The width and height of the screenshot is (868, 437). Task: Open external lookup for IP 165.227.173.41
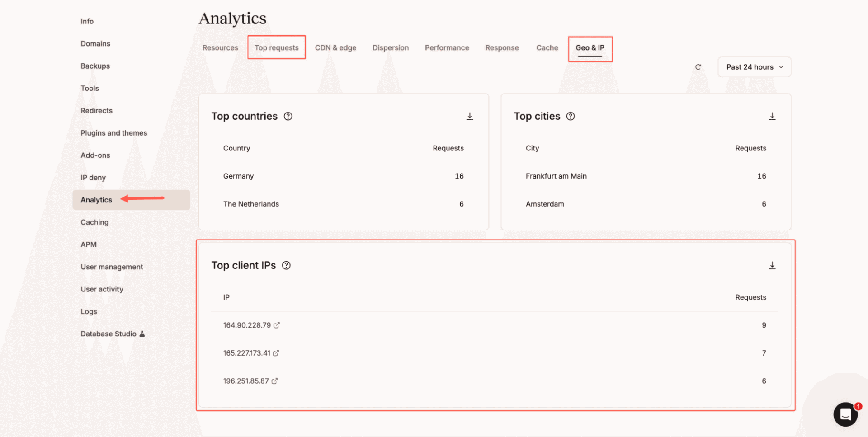276,353
